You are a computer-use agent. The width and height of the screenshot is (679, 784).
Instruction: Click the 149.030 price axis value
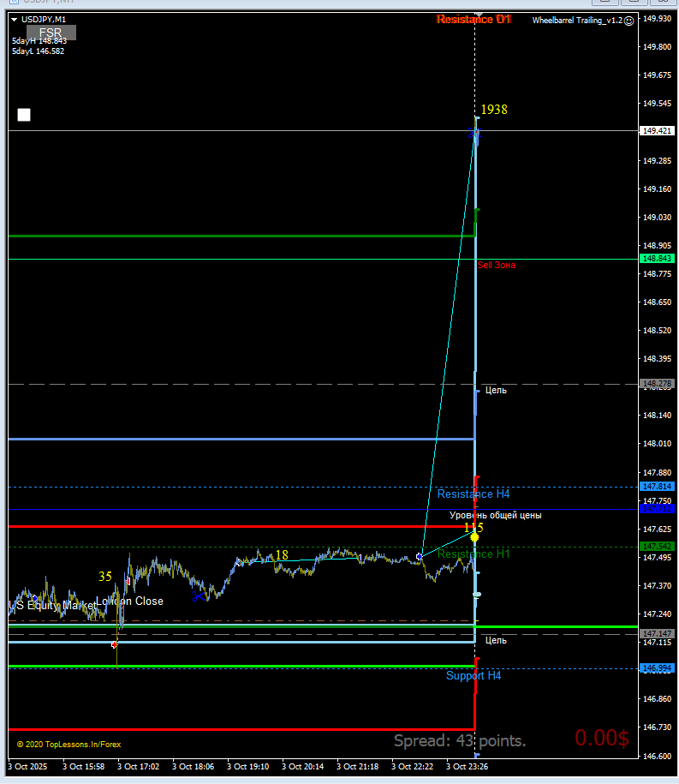[657, 218]
